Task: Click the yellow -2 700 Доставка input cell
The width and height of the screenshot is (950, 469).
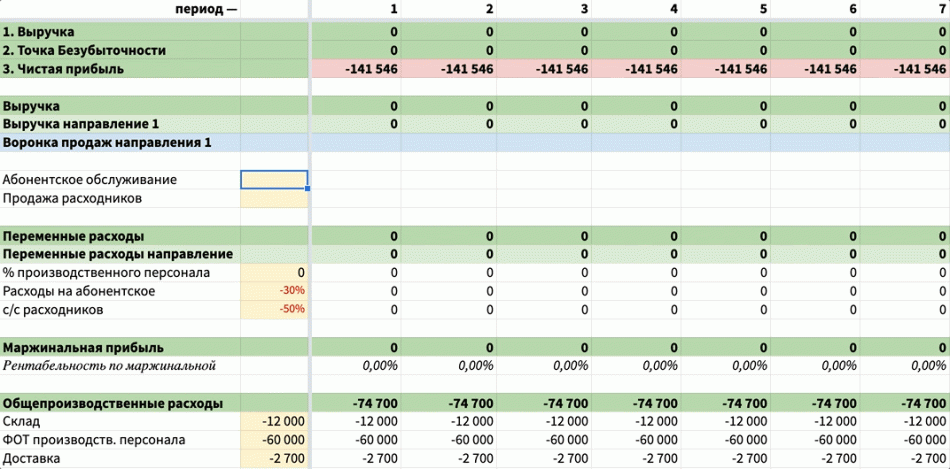Action: click(274, 458)
